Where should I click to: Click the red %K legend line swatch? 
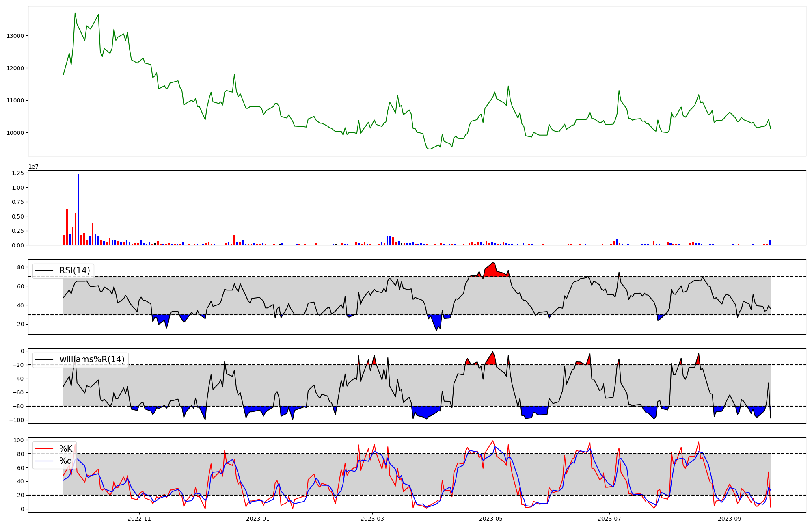tap(44, 449)
